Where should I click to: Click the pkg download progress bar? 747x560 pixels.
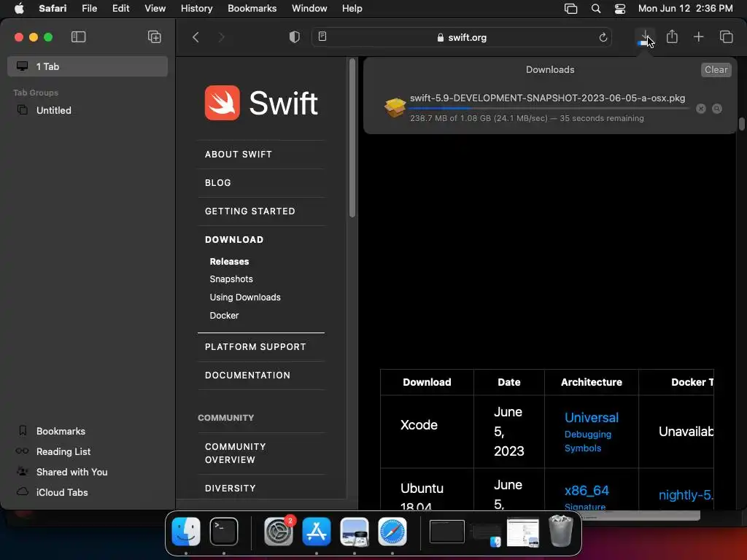[549, 109]
